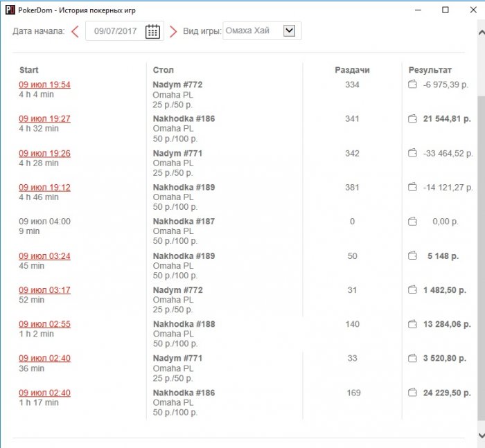Go to next date with right arrow

point(173,31)
